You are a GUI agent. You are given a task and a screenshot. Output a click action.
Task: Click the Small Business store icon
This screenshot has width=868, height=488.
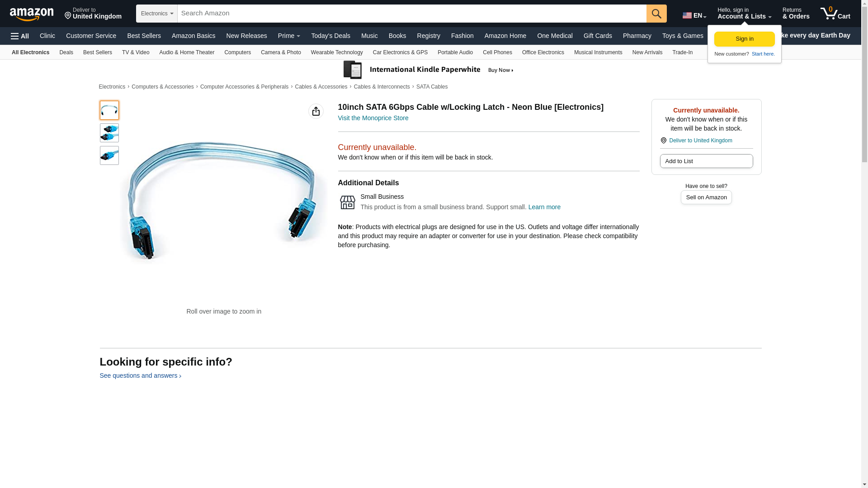(347, 202)
